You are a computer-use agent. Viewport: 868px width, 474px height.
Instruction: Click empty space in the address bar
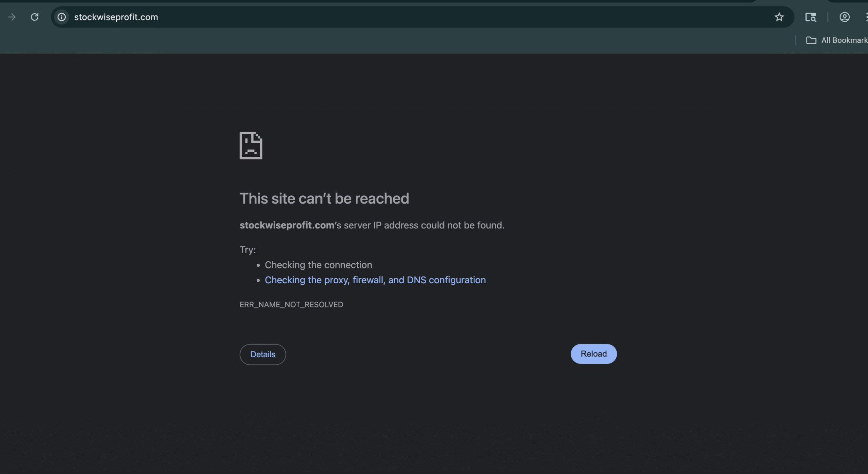(x=441, y=17)
